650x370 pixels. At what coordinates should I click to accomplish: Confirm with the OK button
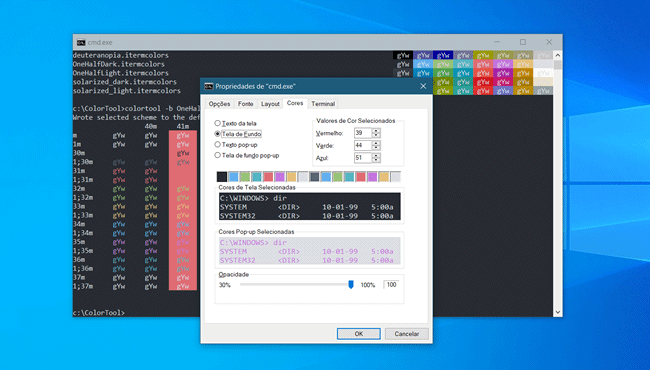[359, 334]
